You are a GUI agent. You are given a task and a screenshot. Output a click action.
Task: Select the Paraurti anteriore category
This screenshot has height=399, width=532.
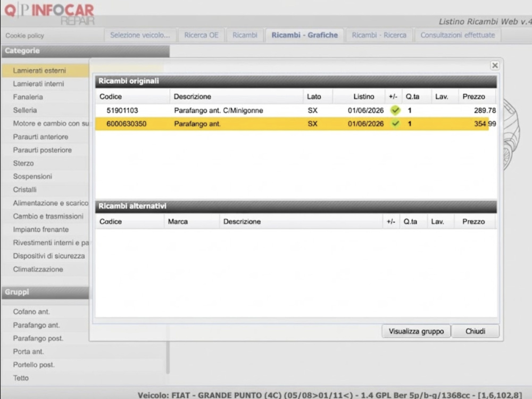45,137
